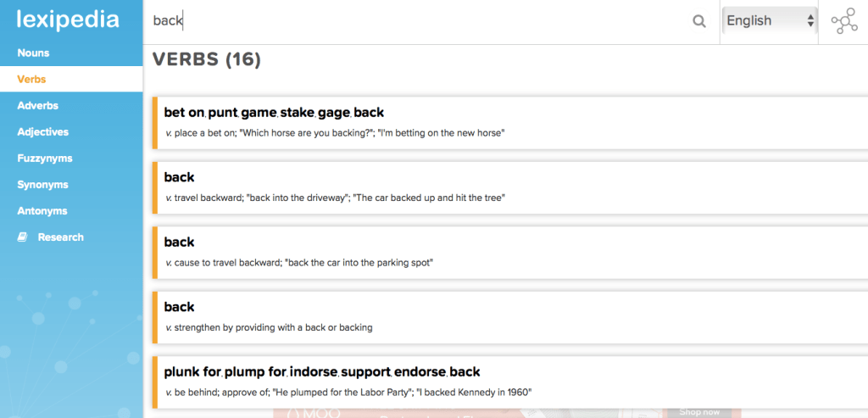Click the search magnifier icon
The height and width of the screenshot is (418, 868).
(x=699, y=21)
